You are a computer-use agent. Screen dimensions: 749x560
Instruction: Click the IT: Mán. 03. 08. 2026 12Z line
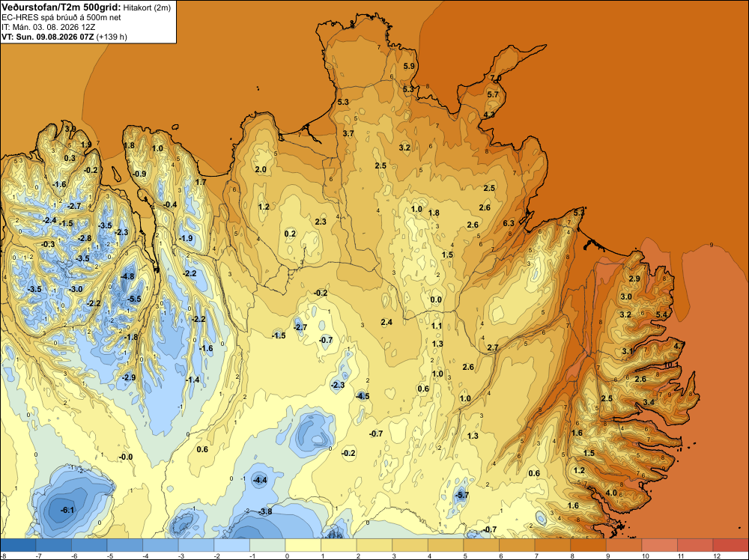coord(48,27)
